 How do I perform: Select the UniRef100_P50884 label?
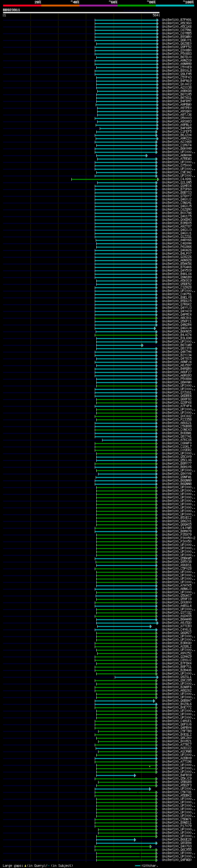coord(176,379)
